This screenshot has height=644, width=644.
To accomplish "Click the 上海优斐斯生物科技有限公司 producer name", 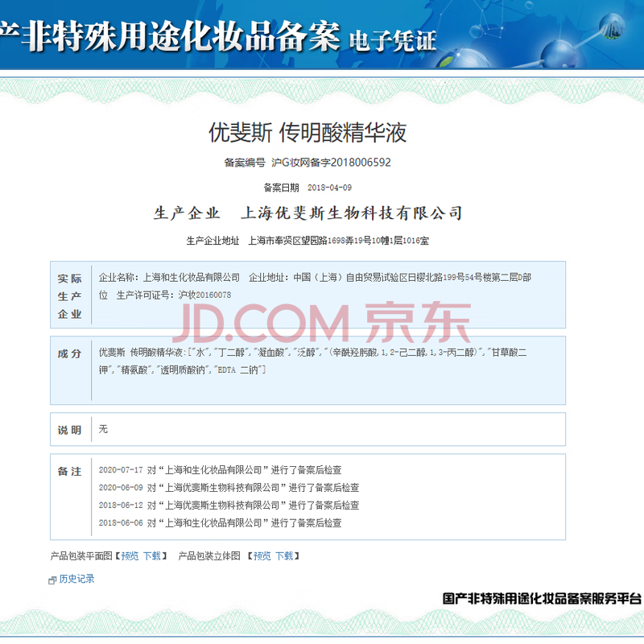I will pyautogui.click(x=353, y=213).
